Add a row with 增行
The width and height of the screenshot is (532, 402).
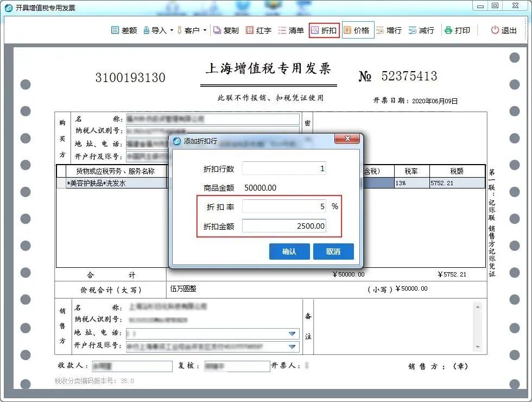389,30
